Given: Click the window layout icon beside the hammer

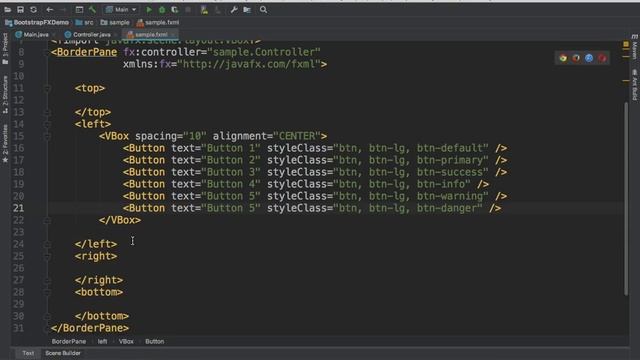Looking at the screenshot, I should [79, 9].
